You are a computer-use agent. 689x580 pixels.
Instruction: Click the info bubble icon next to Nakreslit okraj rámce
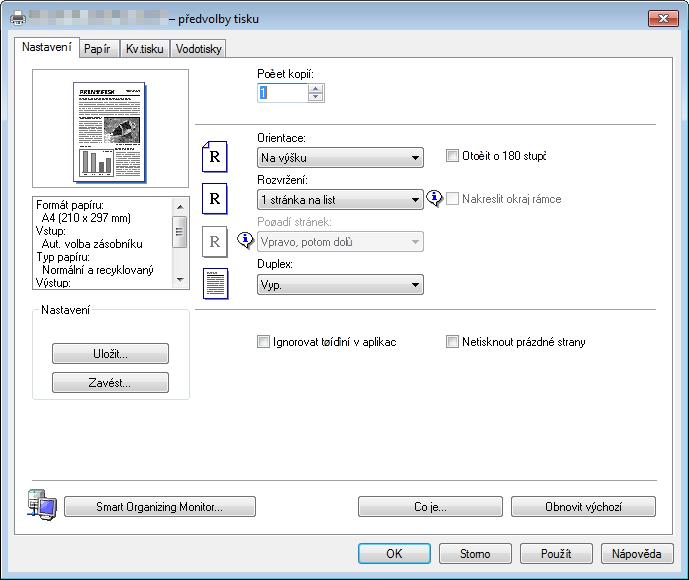click(434, 199)
